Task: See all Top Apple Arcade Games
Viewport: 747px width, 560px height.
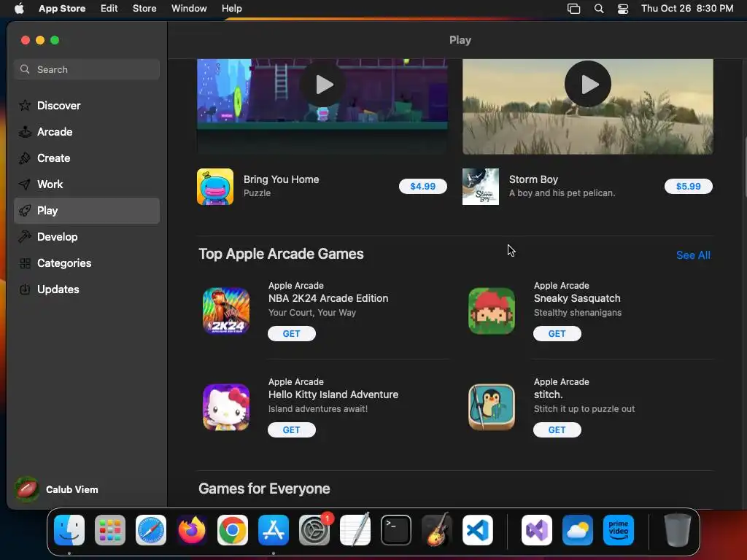Action: click(x=693, y=255)
